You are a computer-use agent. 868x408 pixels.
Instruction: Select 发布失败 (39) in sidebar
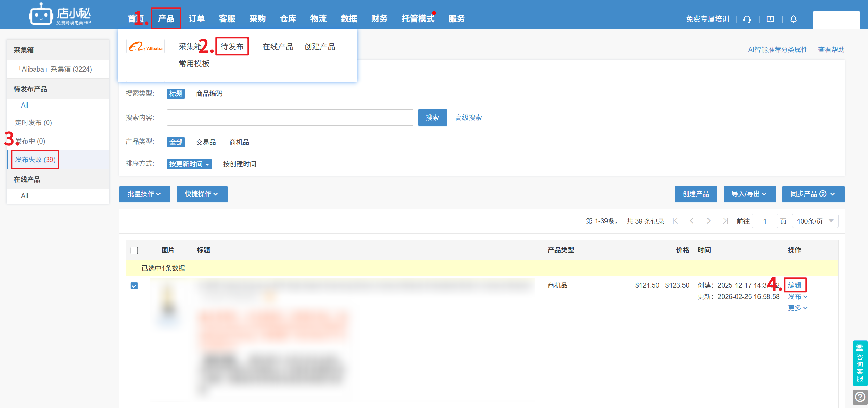click(x=35, y=160)
